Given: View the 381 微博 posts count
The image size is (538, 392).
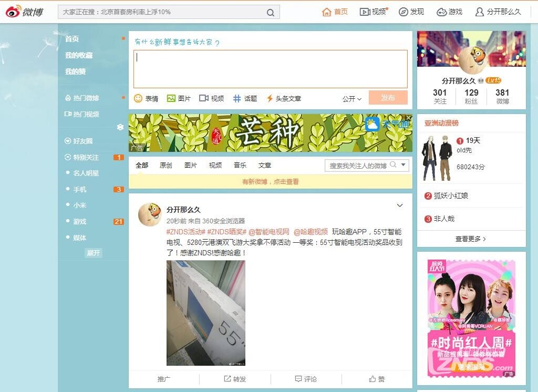Looking at the screenshot, I should [502, 97].
